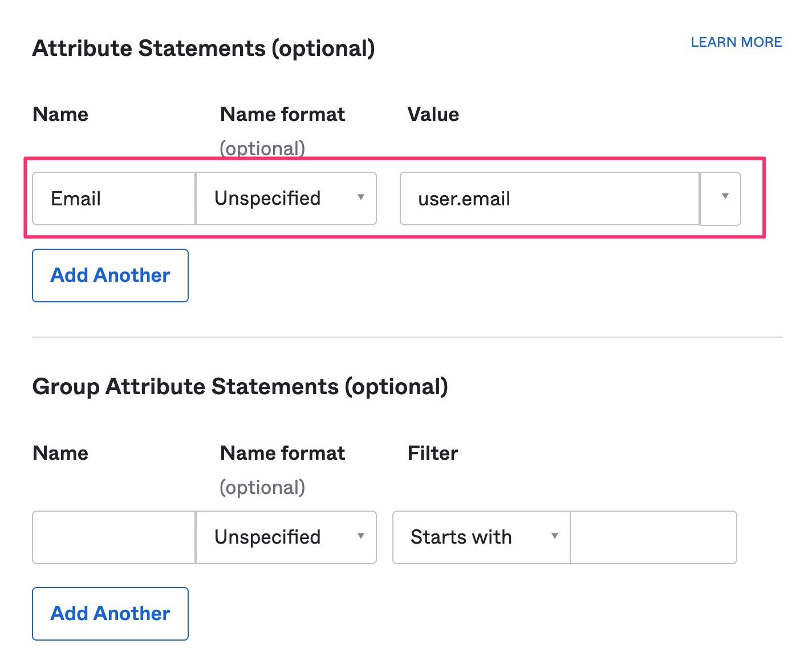This screenshot has width=812, height=672.
Task: Click the Value column header label
Action: [433, 114]
